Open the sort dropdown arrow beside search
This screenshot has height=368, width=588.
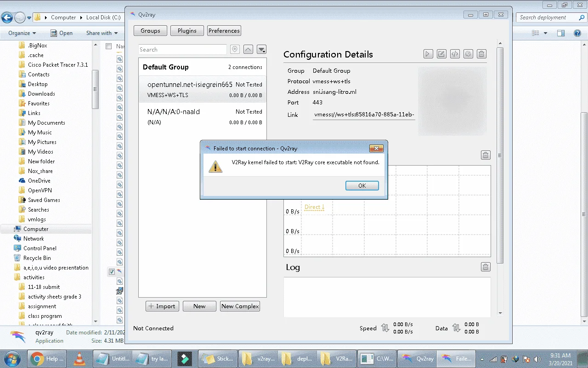click(x=261, y=50)
